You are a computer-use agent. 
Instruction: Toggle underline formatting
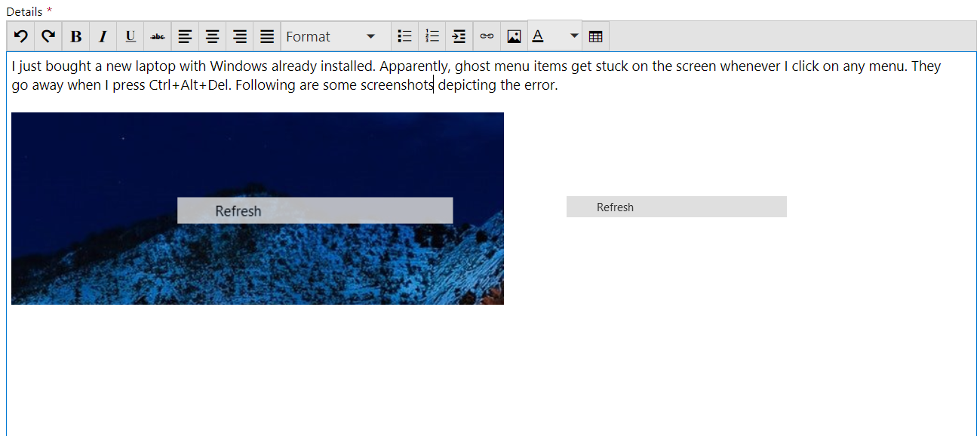(131, 36)
